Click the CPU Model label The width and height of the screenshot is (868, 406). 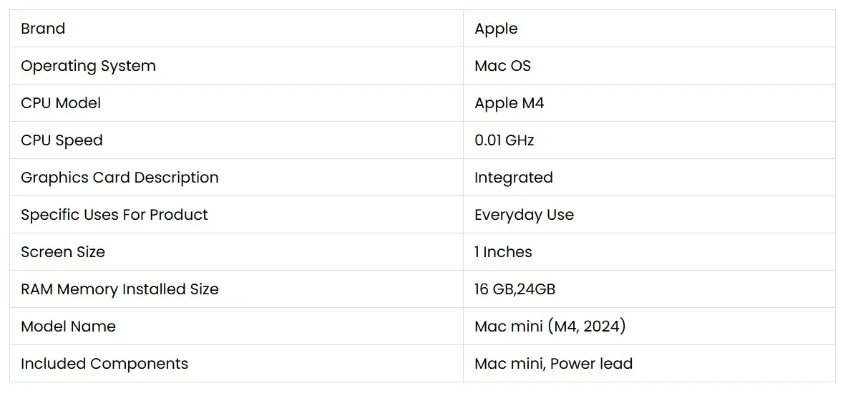(x=61, y=103)
